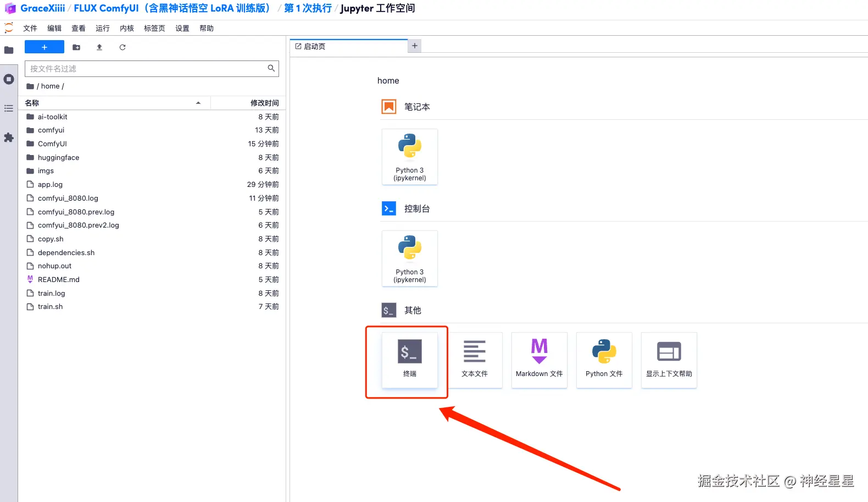Open the 帮助 menu
868x502 pixels.
point(207,29)
